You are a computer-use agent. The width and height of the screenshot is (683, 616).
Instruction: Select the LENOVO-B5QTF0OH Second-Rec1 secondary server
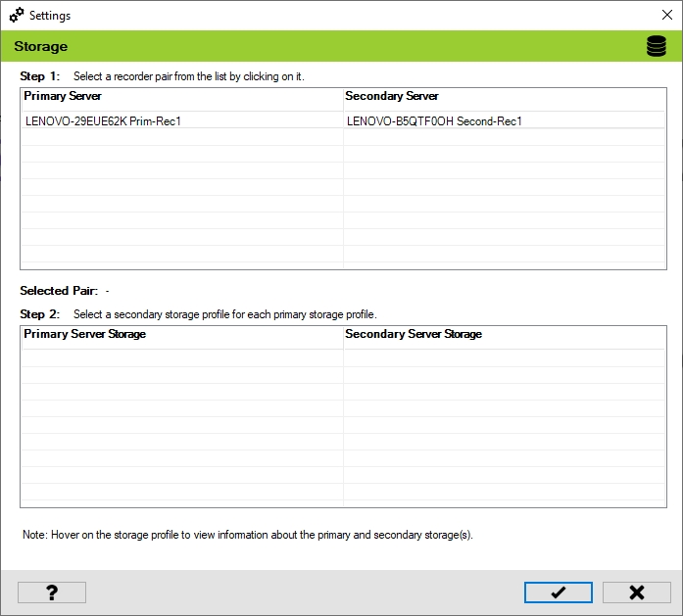tap(434, 121)
